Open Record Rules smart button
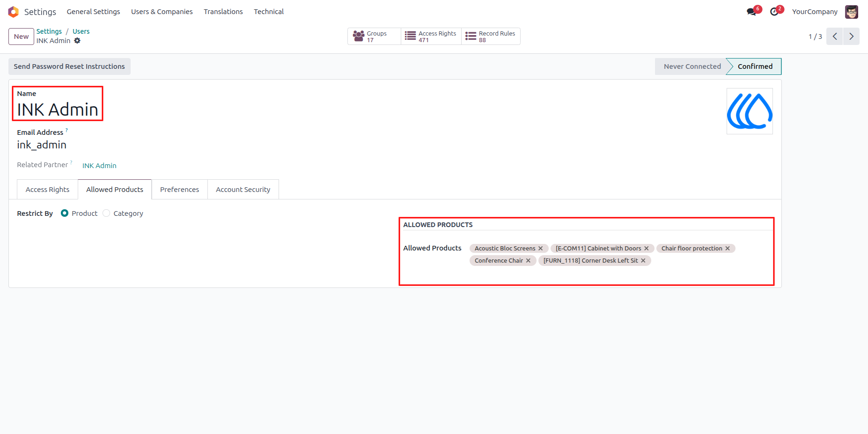Viewport: 868px width, 434px height. point(491,37)
